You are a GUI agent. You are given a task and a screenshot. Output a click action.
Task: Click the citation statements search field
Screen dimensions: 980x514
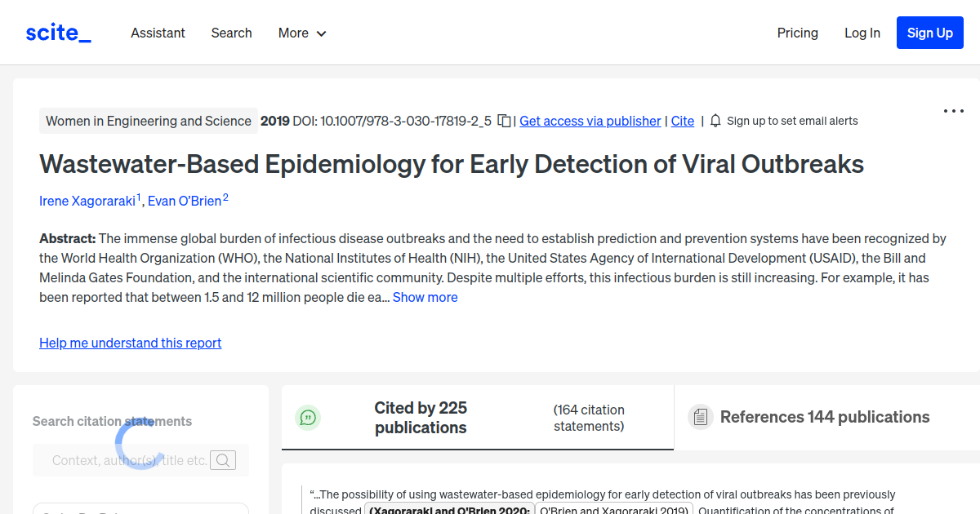[131, 459]
